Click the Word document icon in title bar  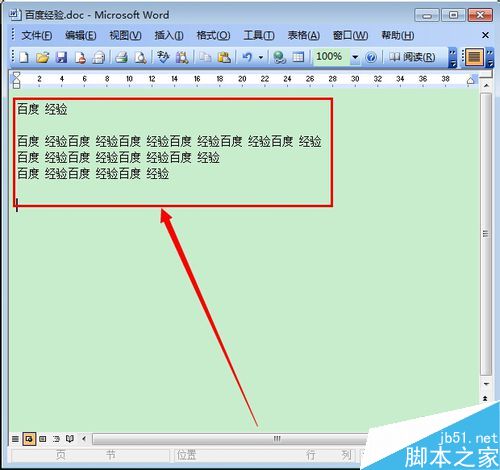(x=15, y=15)
